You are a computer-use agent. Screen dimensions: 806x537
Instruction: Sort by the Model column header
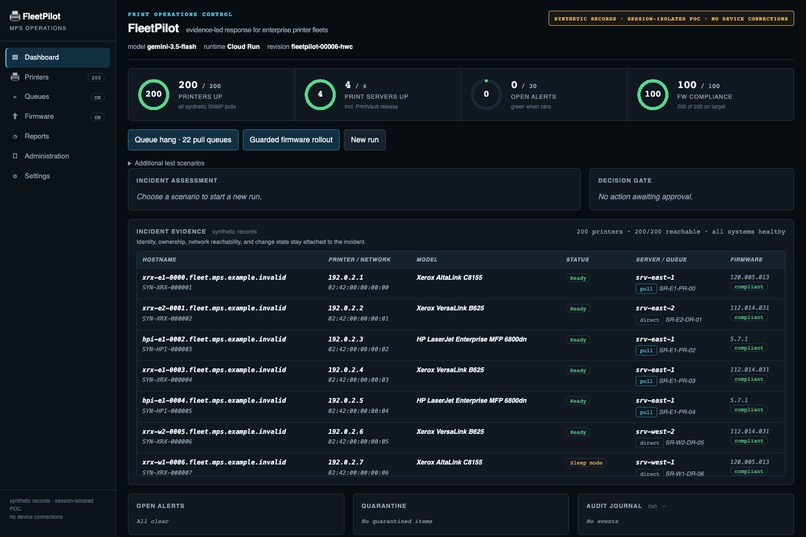427,260
